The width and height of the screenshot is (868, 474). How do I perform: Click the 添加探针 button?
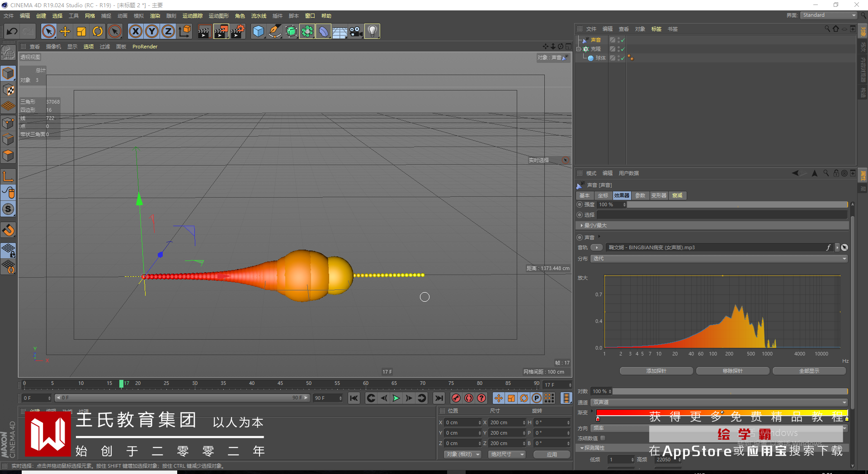click(656, 371)
